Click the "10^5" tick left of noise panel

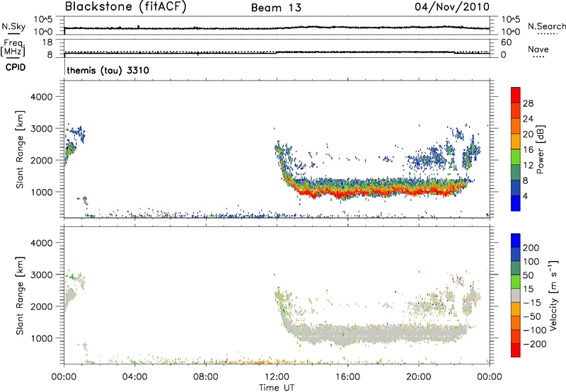(x=43, y=19)
